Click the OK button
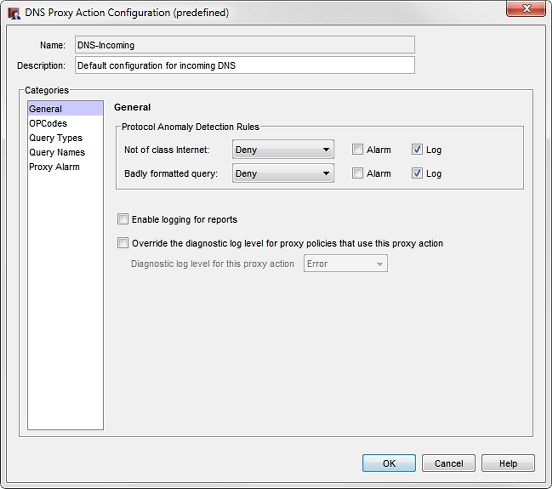The height and width of the screenshot is (489, 552). coord(389,463)
